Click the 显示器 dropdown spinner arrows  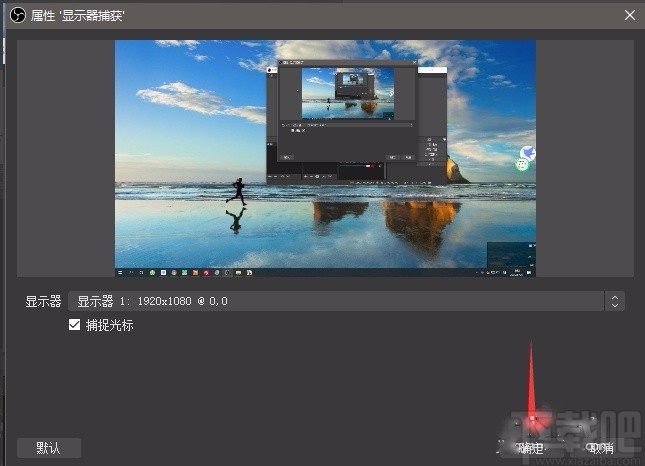[615, 301]
